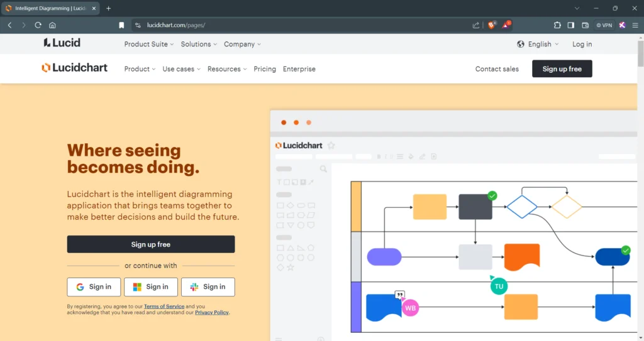This screenshot has width=644, height=341.
Task: Click the dark gray box in flowchart
Action: 475,207
